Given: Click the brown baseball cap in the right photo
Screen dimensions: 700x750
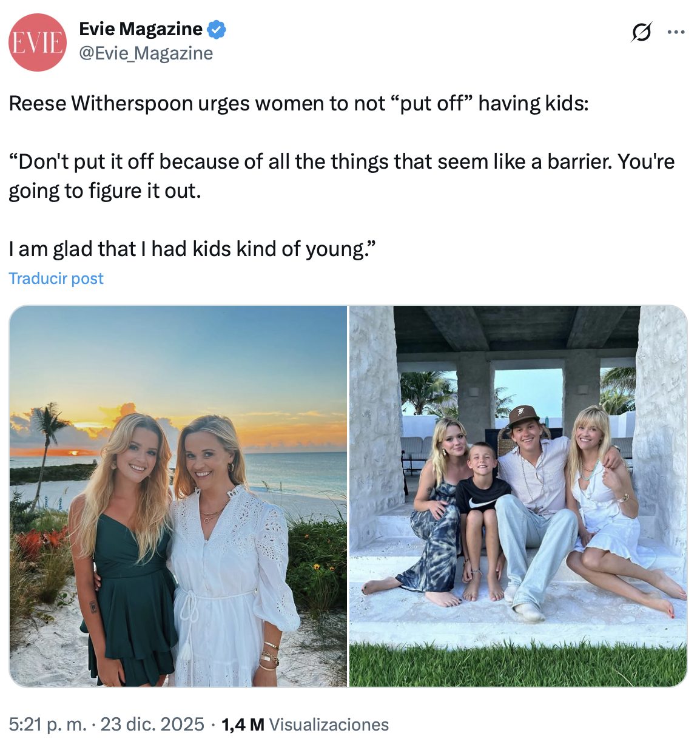Looking at the screenshot, I should pyautogui.click(x=523, y=415).
